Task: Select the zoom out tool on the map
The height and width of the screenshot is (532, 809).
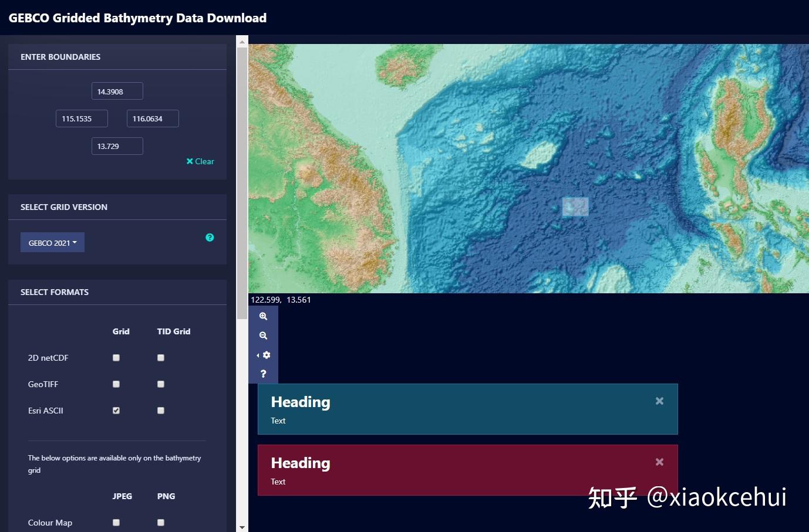Action: coord(263,335)
